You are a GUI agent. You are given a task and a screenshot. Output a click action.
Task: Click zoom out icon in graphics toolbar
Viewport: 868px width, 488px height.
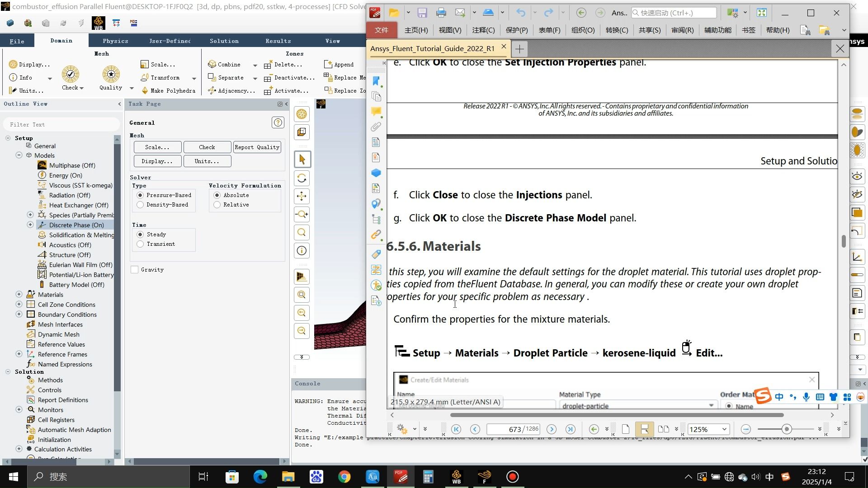click(302, 331)
